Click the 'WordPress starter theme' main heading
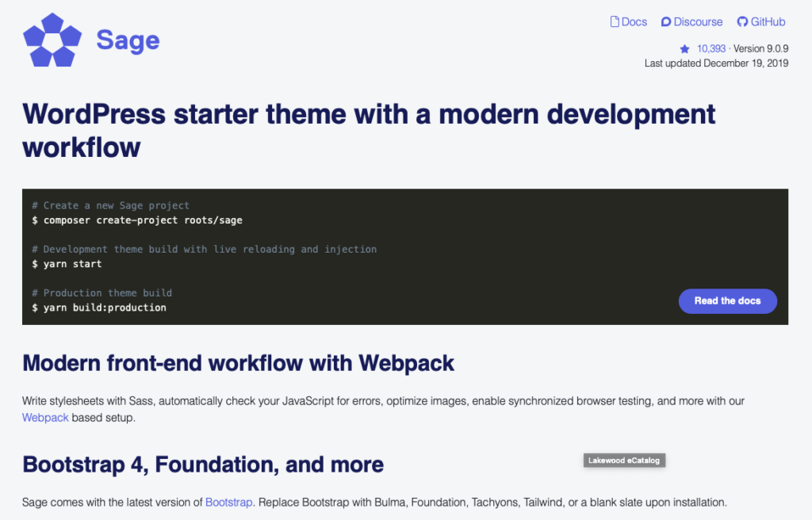Viewport: 812px width, 520px height. (x=369, y=131)
